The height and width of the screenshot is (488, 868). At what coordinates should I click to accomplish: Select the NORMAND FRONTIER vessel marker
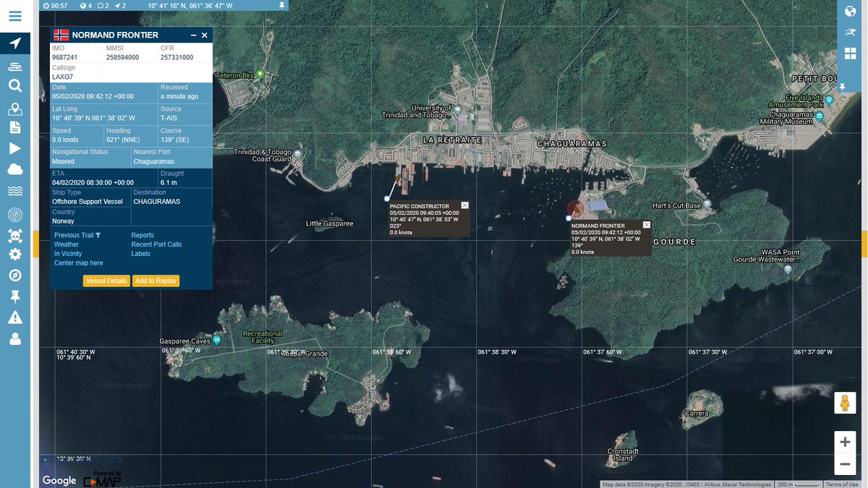click(x=575, y=210)
